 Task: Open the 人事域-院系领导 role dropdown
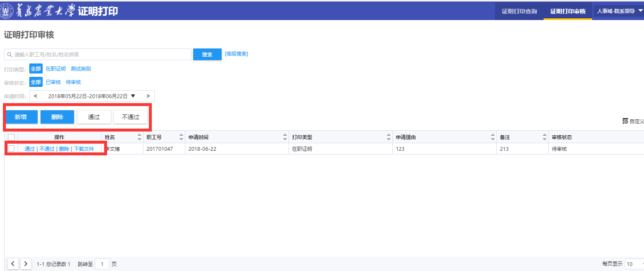(x=619, y=11)
